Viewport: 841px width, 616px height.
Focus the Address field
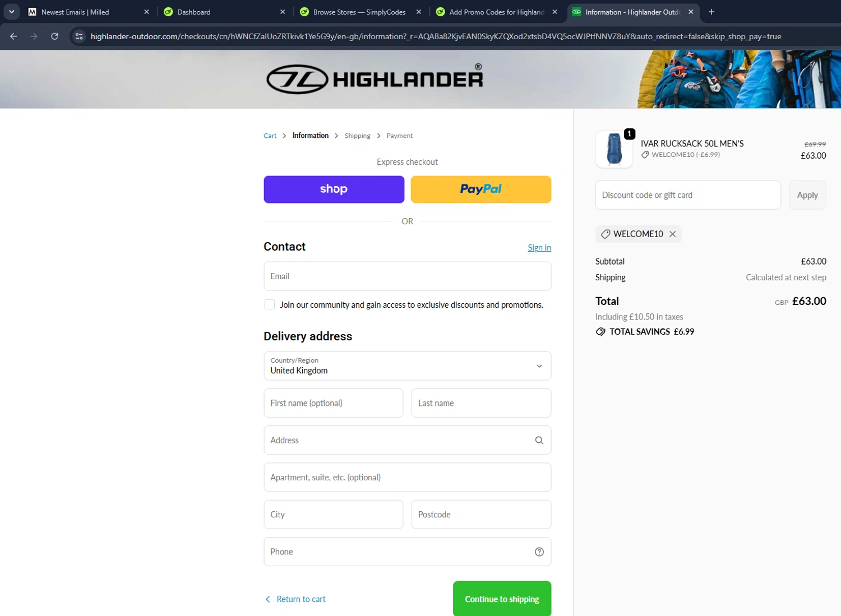[407, 440]
